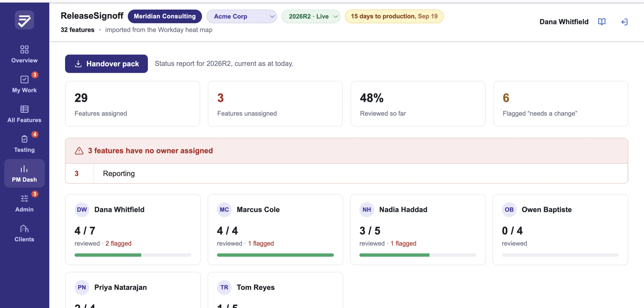
Task: Click "2 flagged" on Dana Whitfield card
Action: tap(118, 244)
